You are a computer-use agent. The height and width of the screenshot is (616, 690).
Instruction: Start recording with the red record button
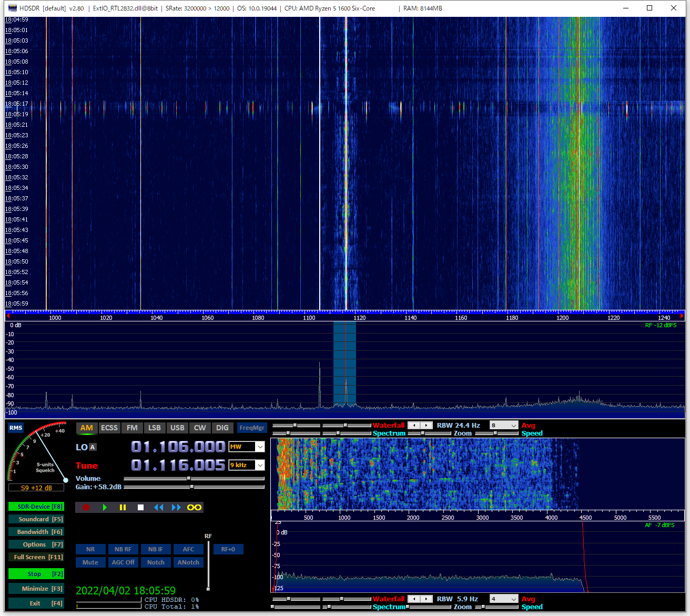86,507
